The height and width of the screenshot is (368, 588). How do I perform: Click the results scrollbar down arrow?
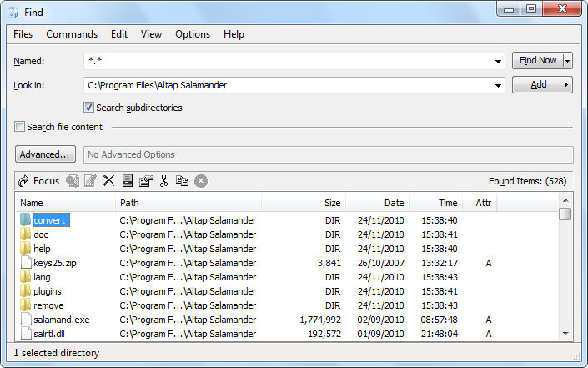point(565,334)
